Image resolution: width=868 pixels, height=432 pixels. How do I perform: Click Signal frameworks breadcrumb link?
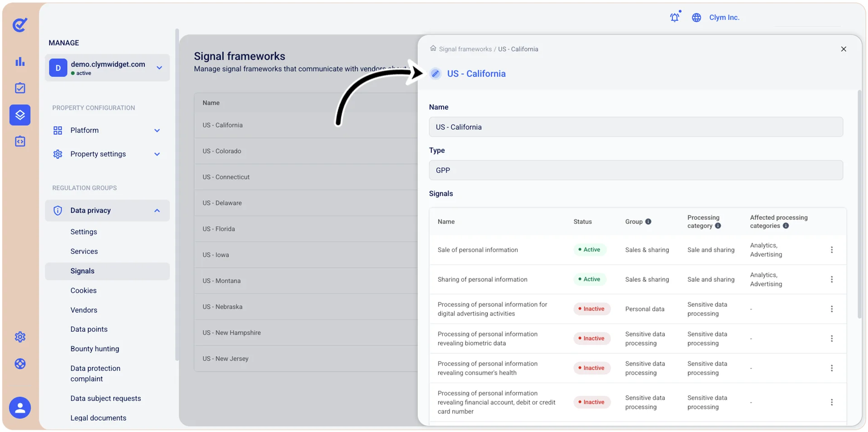[465, 49]
